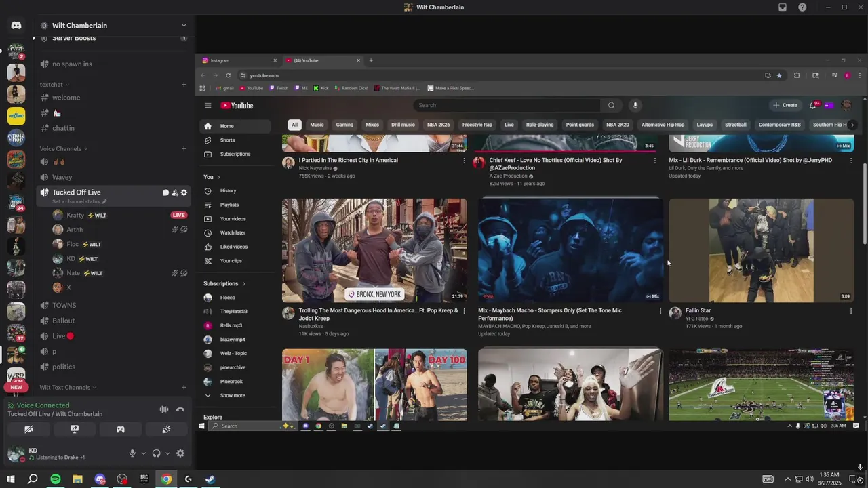Click the YouTube search field

click(x=507, y=105)
